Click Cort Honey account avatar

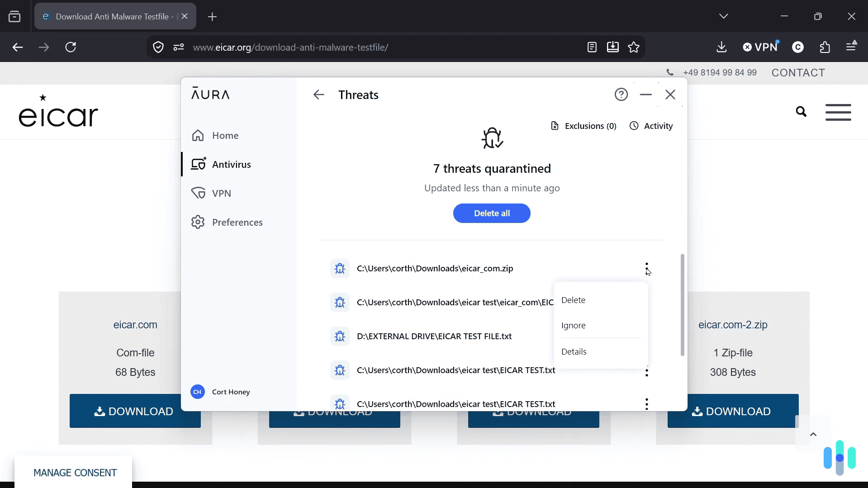coord(197,392)
